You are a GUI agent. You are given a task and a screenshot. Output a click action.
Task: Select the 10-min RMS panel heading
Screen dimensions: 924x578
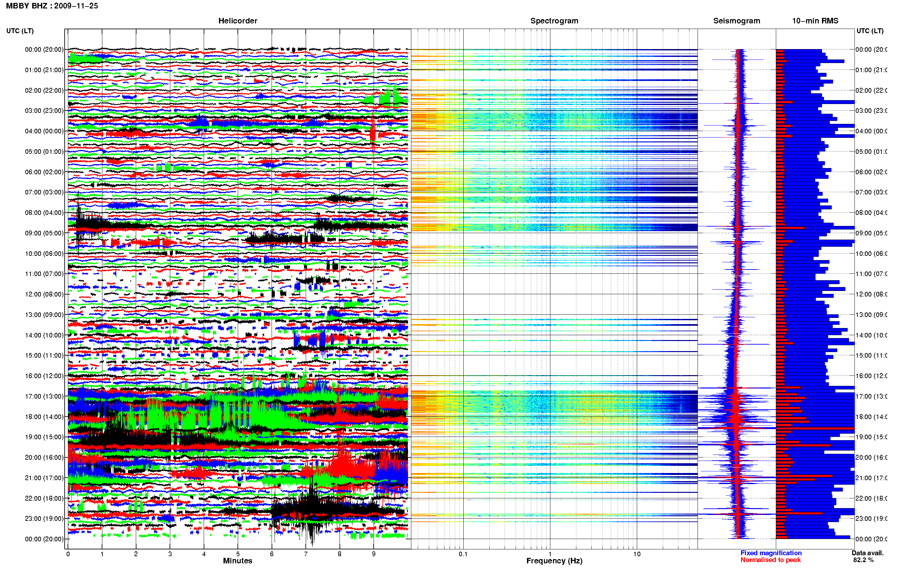click(815, 21)
